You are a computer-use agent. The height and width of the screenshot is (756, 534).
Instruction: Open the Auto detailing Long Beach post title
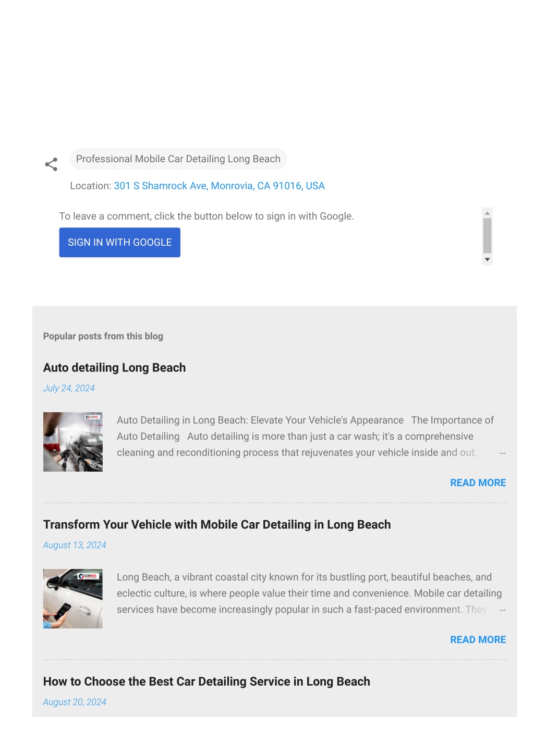pos(114,367)
